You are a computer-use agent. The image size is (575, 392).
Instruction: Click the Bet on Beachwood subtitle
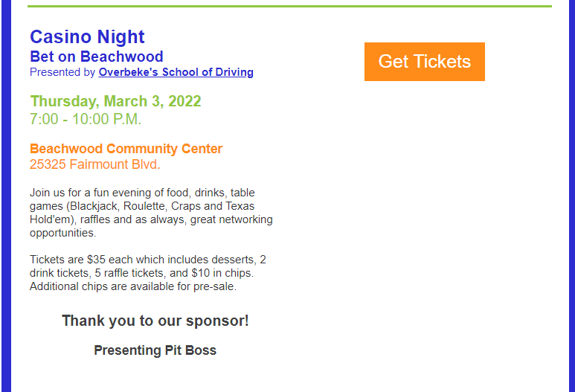pyautogui.click(x=97, y=57)
